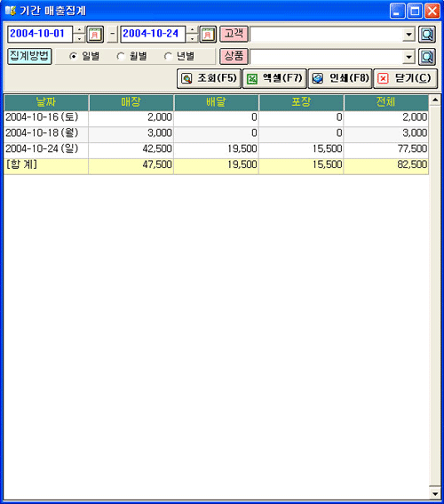Click the pink 고객 label button

coord(234,34)
